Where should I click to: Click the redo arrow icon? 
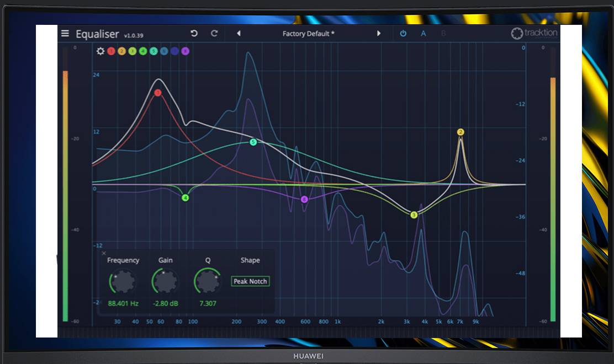(x=214, y=33)
